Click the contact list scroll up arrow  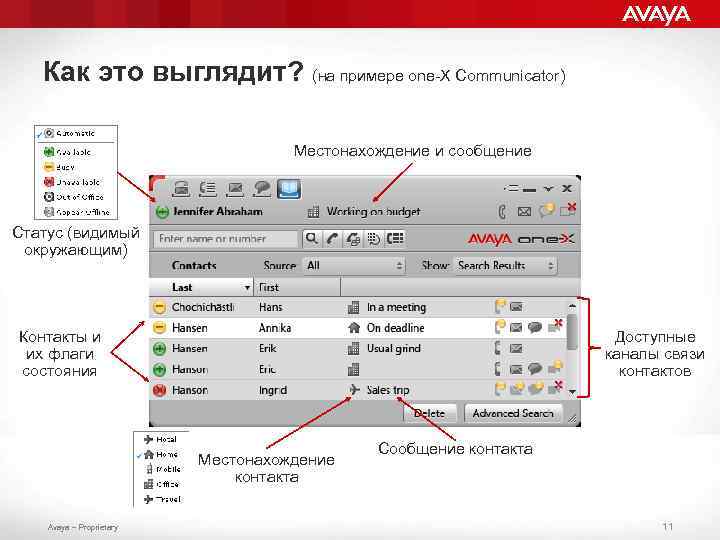[572, 305]
